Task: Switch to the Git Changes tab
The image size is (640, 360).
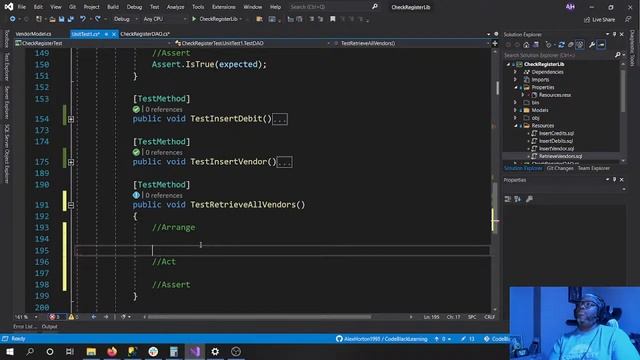Action: coord(560,168)
